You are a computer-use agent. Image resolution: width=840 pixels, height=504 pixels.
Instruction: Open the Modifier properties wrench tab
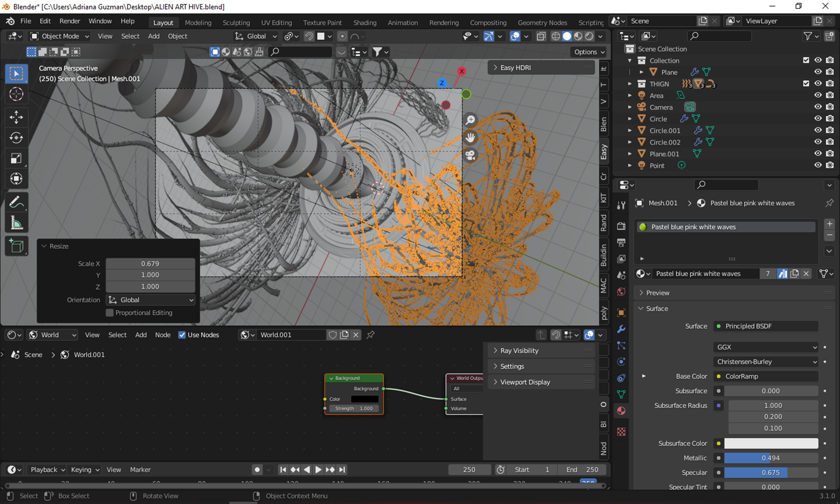tap(621, 329)
